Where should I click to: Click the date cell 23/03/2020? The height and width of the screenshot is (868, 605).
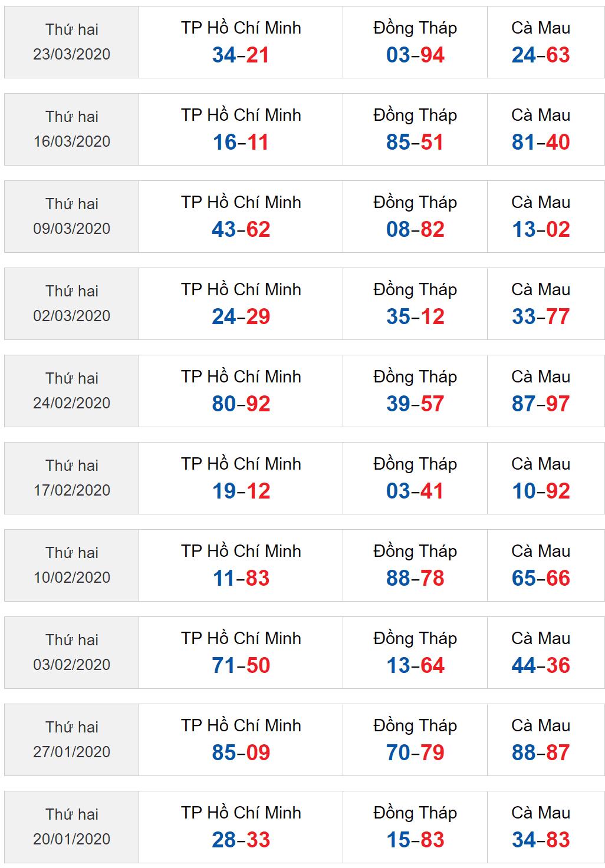(71, 42)
